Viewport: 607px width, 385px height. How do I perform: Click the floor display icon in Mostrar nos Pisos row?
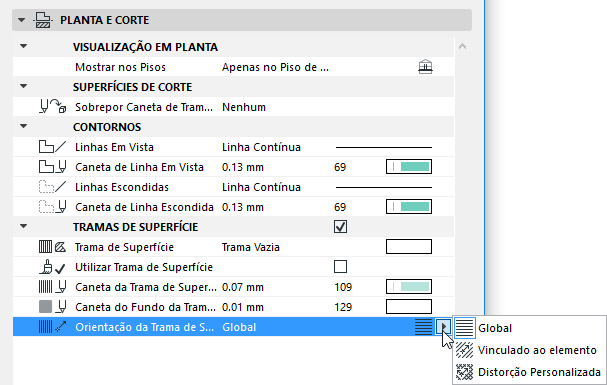click(425, 67)
